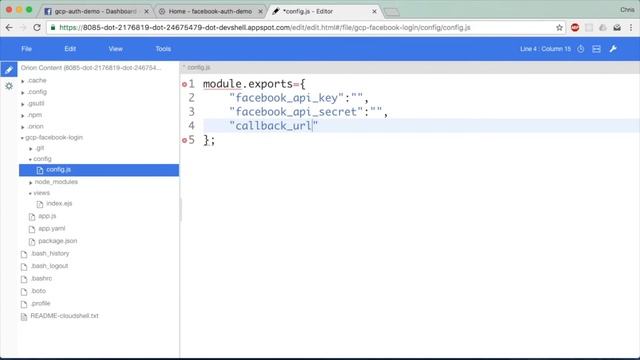Click the error marker on line 1
This screenshot has width=640, height=360.
pyautogui.click(x=184, y=84)
